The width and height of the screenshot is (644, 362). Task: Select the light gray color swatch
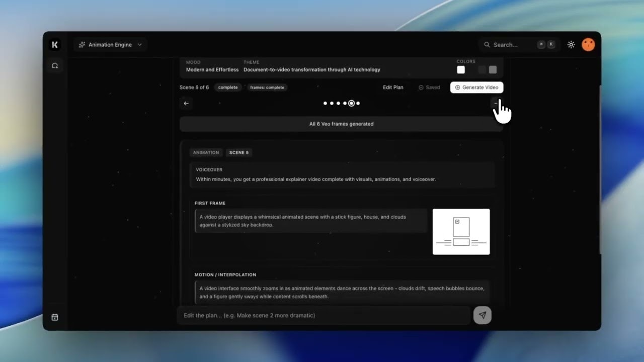click(x=493, y=70)
